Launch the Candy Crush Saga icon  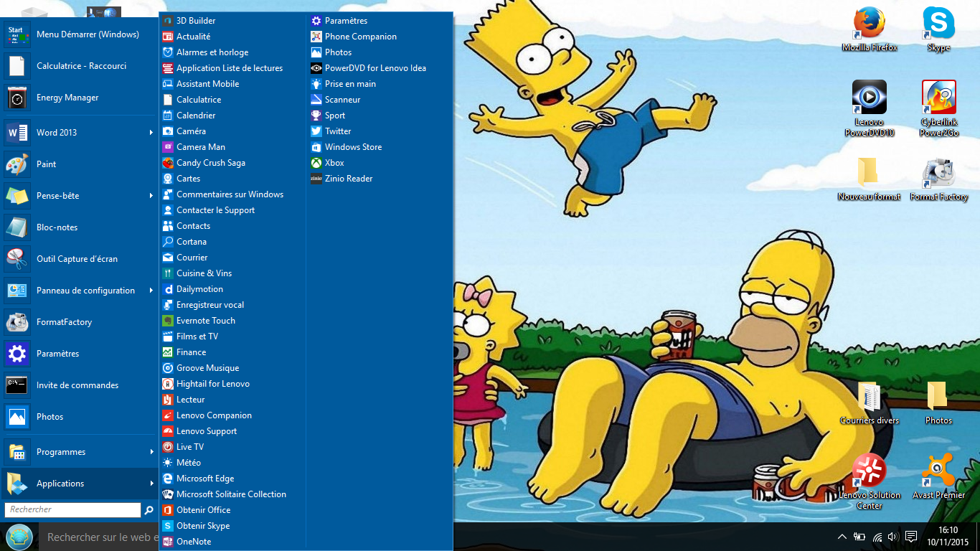click(x=168, y=163)
